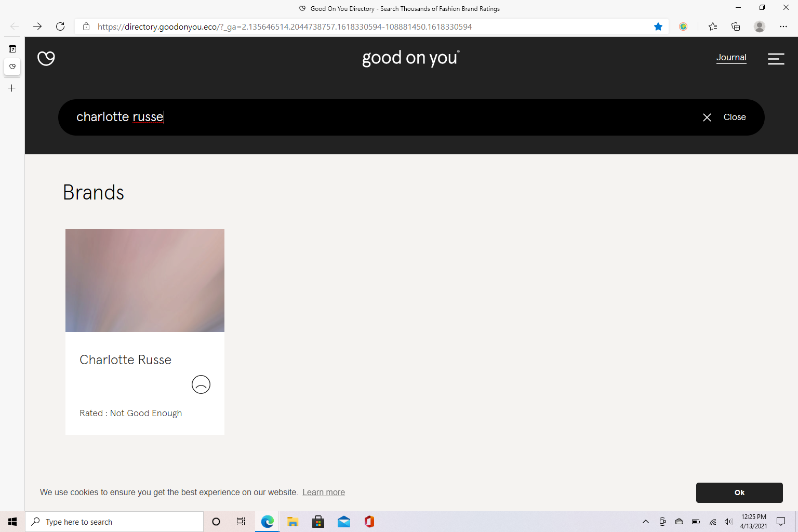
Task: Open the Action Center notifications icon
Action: (x=781, y=522)
